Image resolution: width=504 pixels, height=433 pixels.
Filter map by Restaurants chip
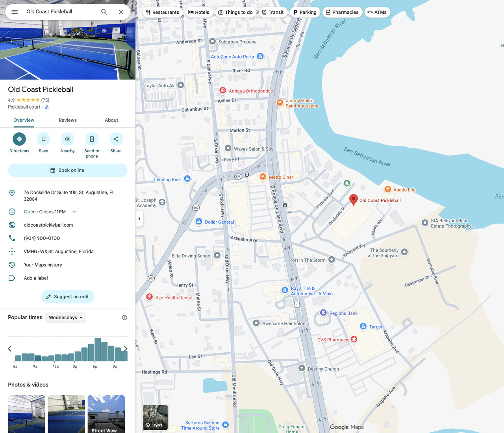[162, 12]
